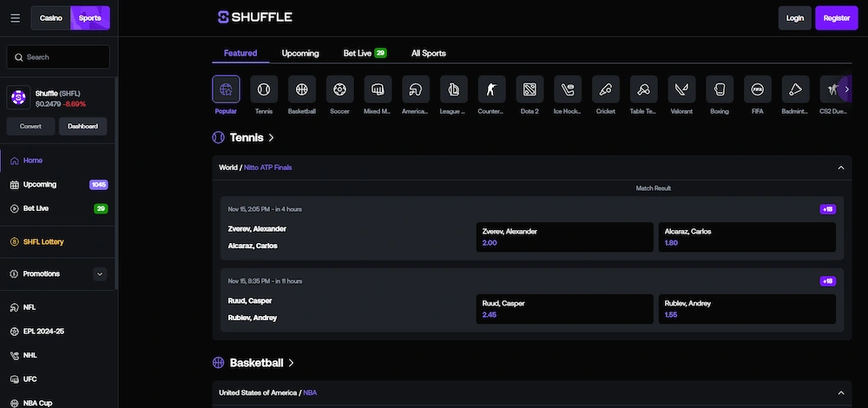868x408 pixels.
Task: Click the Shuffle SHFL token icon
Action: click(19, 98)
